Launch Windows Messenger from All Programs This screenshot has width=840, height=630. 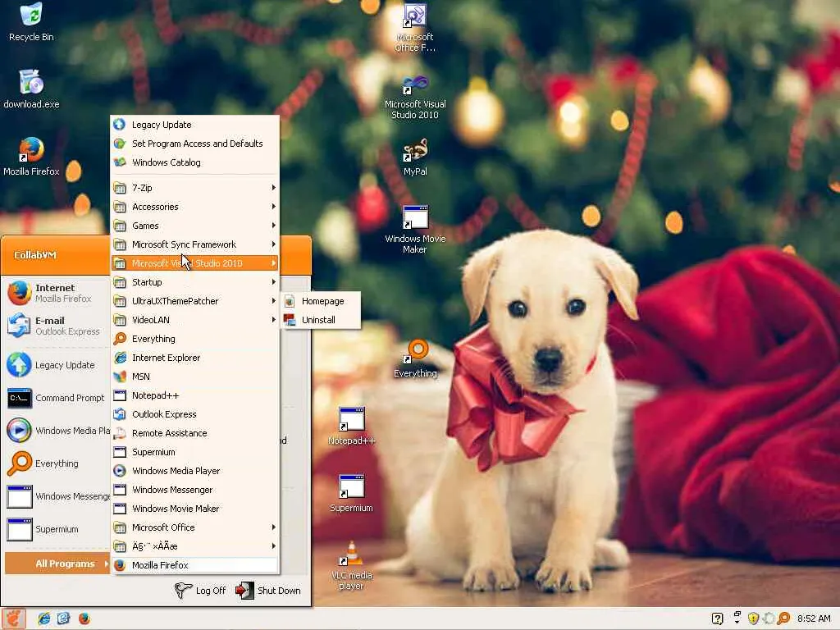[x=195, y=490]
